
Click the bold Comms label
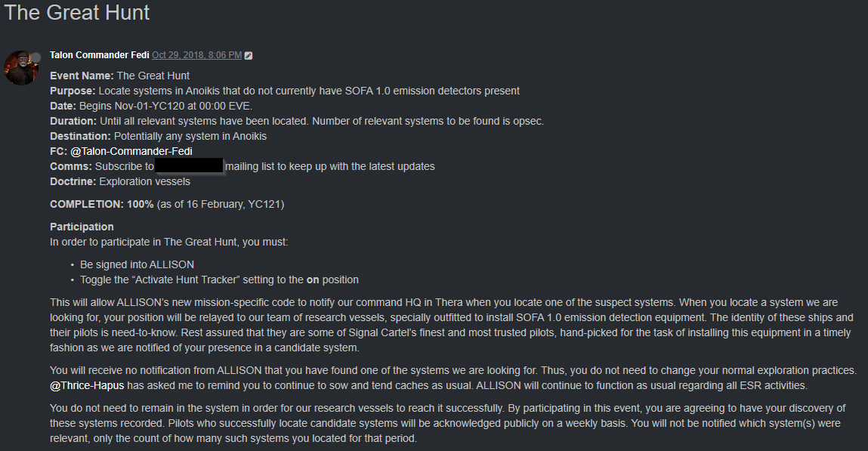[71, 166]
